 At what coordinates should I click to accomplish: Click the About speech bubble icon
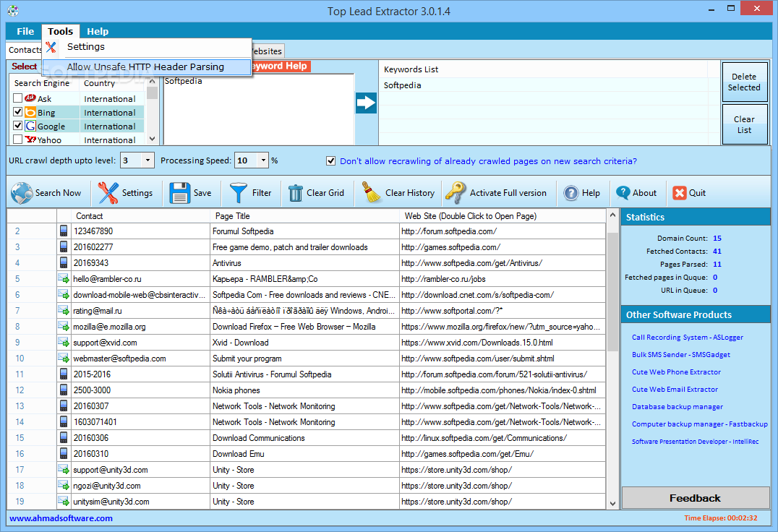623,193
